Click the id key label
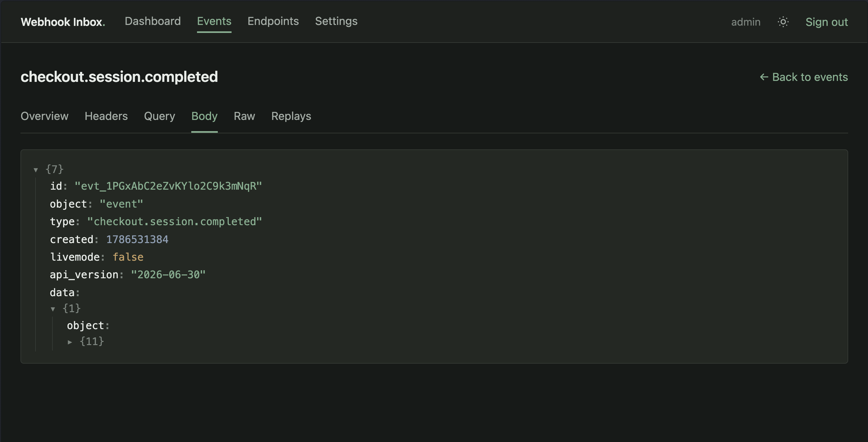Viewport: 868px width, 442px height. 56,186
